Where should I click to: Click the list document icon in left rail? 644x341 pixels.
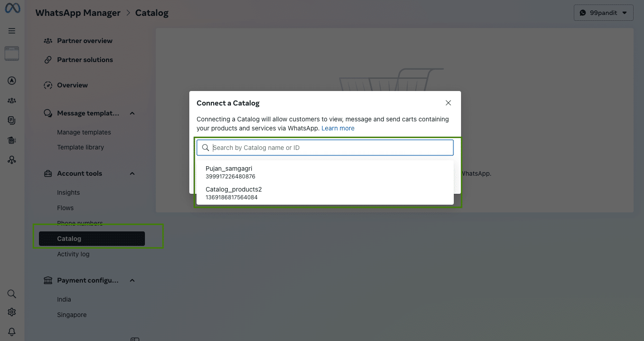tap(12, 140)
